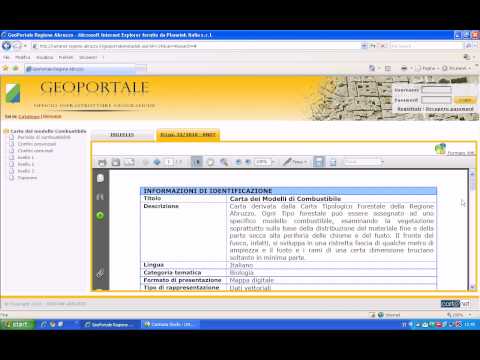480x360 pixels.
Task: Select the last layer in the tree
Action: tap(27, 178)
